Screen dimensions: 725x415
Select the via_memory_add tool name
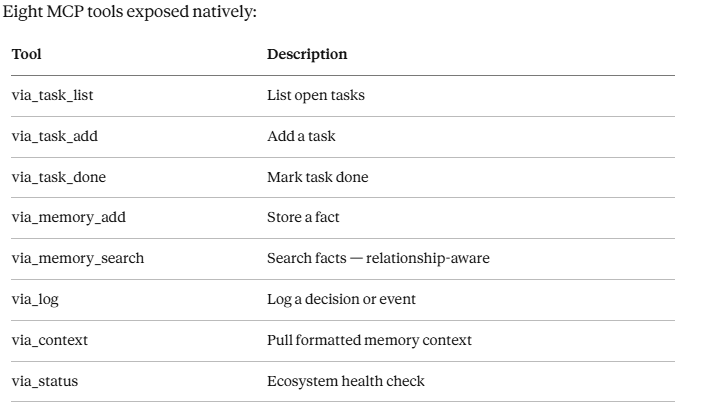pos(68,217)
